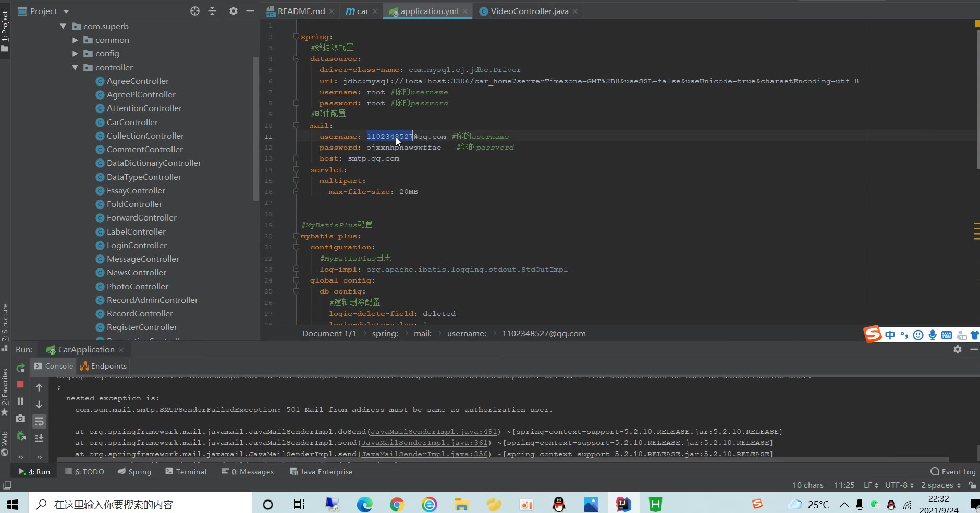Toggle soft-wrap in the console
The image size is (980, 513).
pyautogui.click(x=39, y=421)
